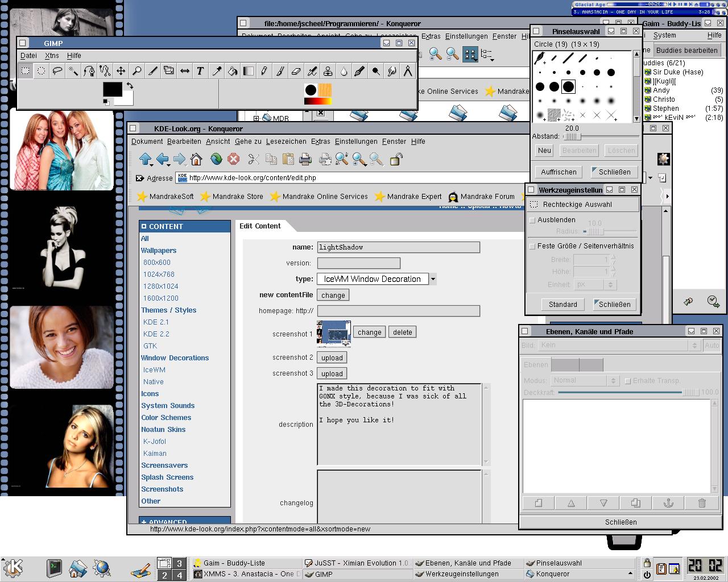Click Auffrischen in the Pinselauswahl dialog
The height and width of the screenshot is (582, 728).
[x=559, y=172]
